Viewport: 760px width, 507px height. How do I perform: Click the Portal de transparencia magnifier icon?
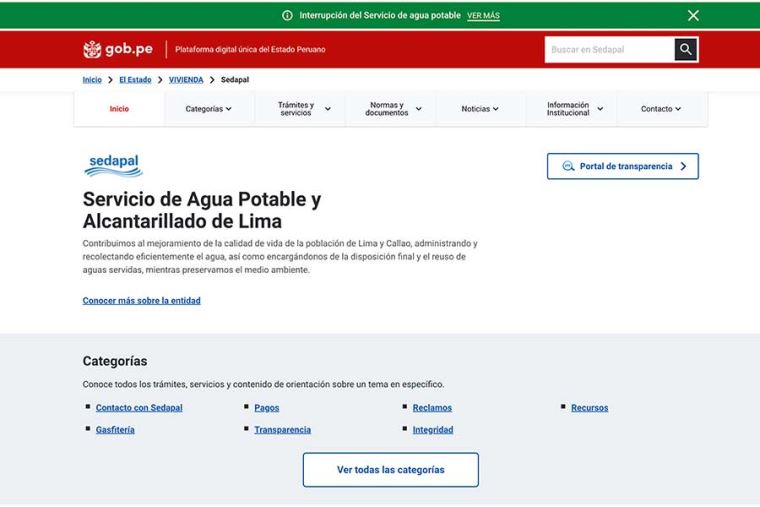[x=568, y=166]
